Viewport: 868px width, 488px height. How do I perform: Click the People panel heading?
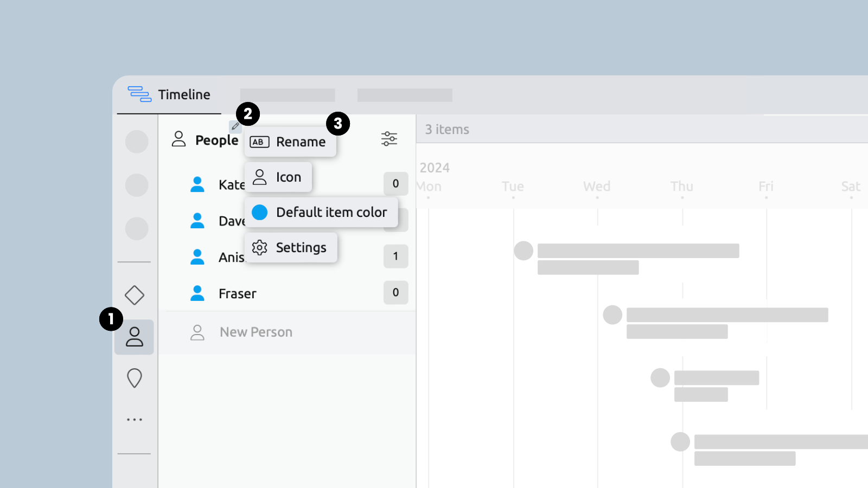click(216, 140)
